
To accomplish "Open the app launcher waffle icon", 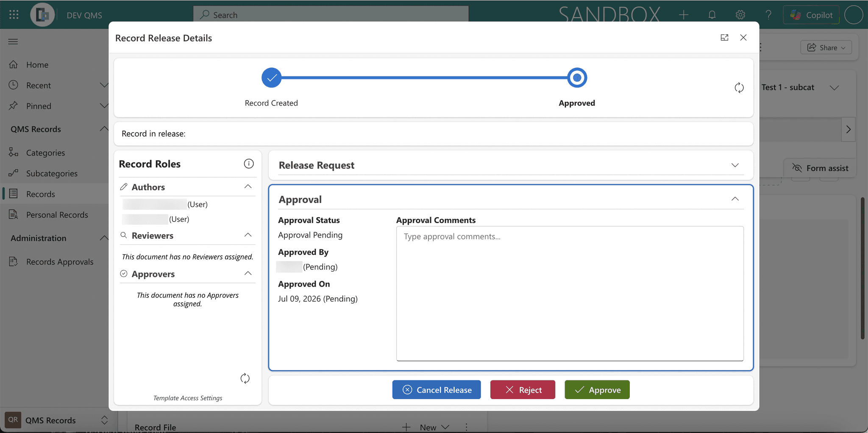I will (x=14, y=15).
